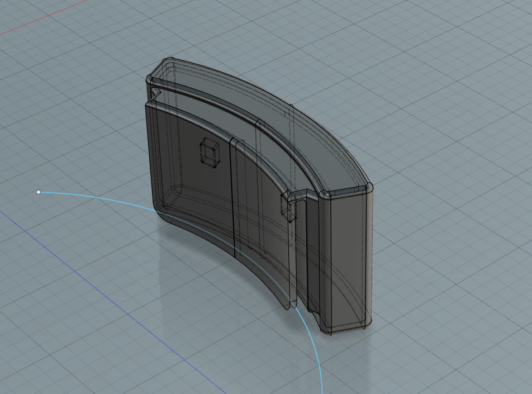Image resolution: width=532 pixels, height=394 pixels.
Task: Pick the small square cutout beside the notch
Action: (x=286, y=207)
